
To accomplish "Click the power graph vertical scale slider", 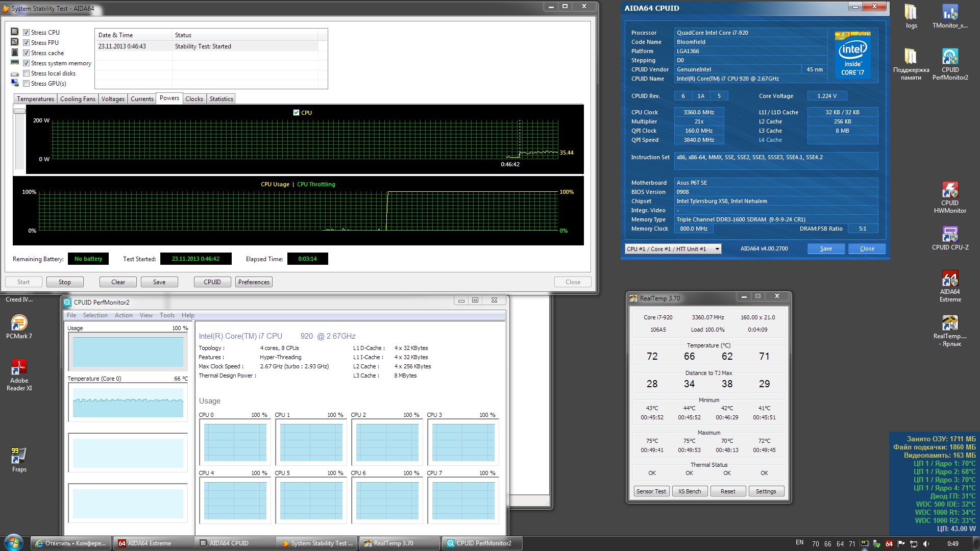I will click(x=19, y=111).
